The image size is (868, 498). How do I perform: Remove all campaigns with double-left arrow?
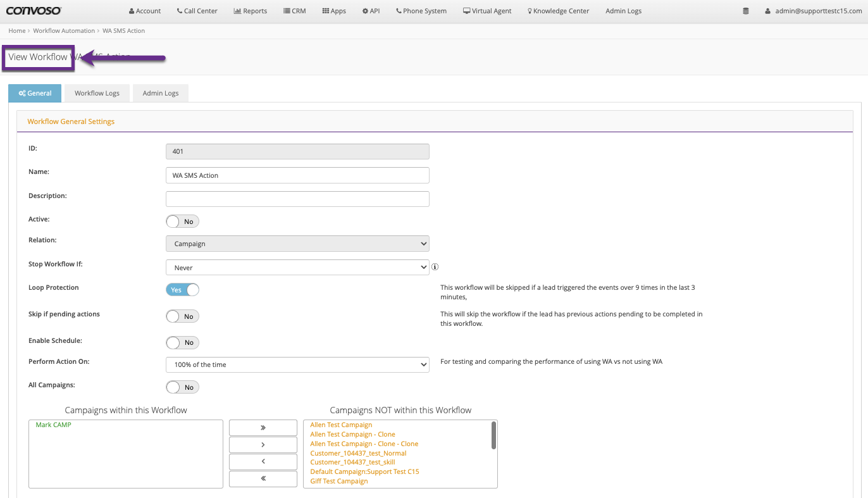pyautogui.click(x=263, y=479)
